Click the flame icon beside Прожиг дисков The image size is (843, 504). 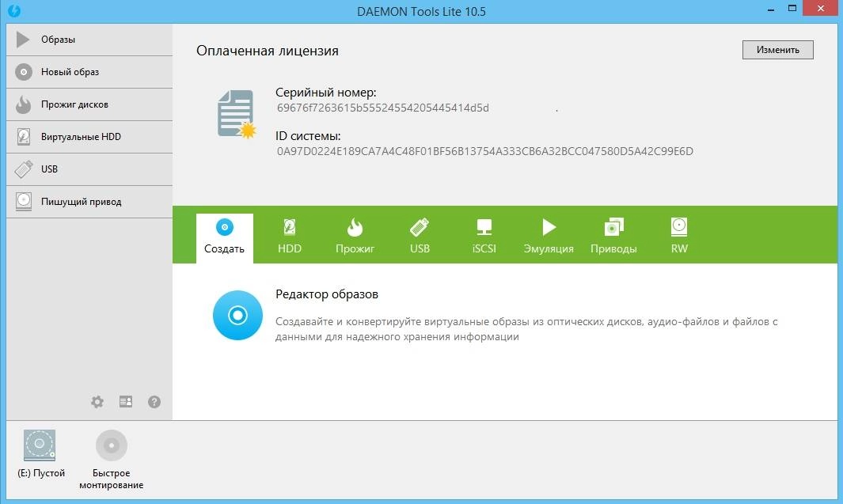[23, 104]
